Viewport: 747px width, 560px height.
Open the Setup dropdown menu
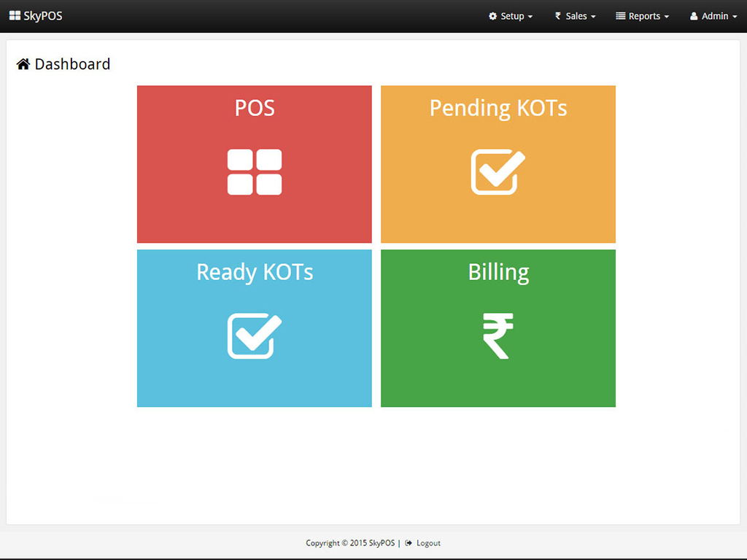[x=514, y=16]
